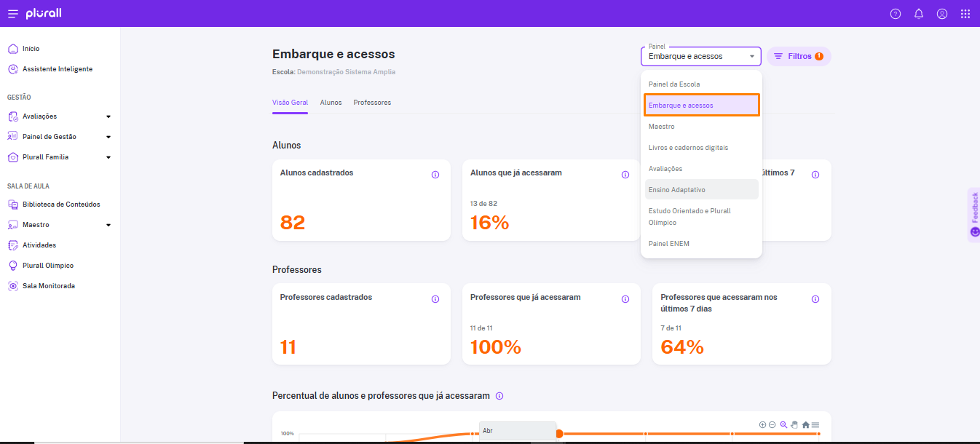Show info for Professores últimos 7 dias

[815, 299]
